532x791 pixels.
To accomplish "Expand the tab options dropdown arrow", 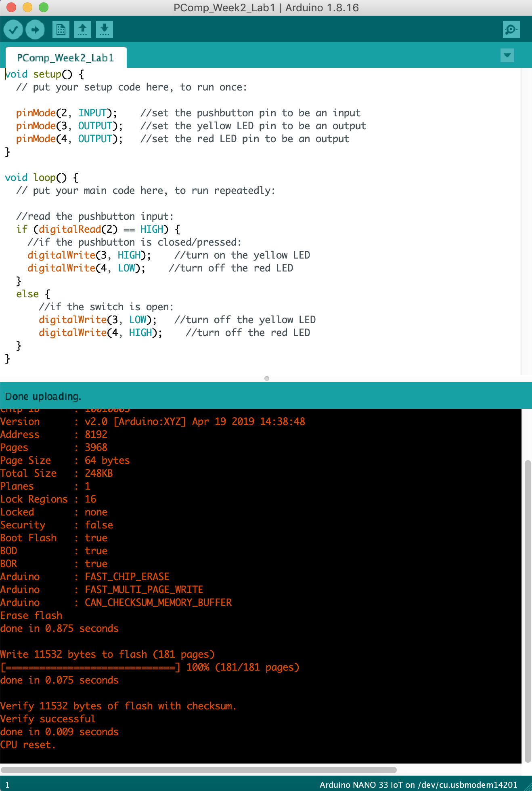I will pos(507,55).
